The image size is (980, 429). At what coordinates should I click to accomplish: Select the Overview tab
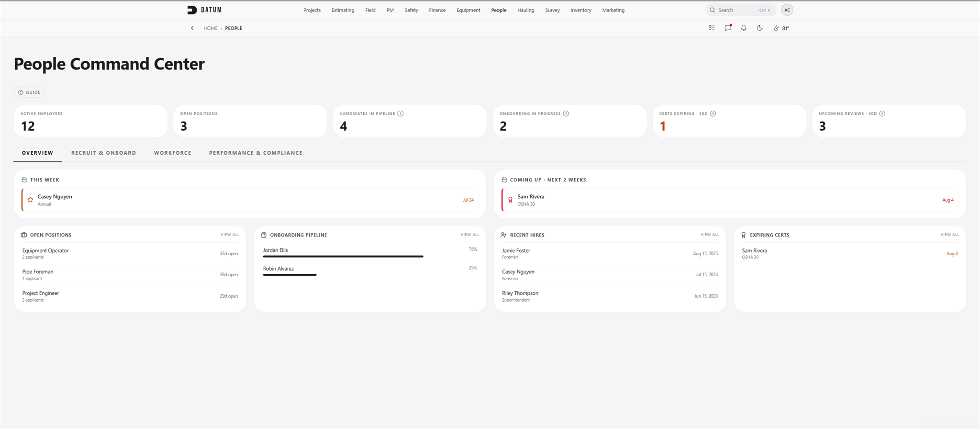37,153
